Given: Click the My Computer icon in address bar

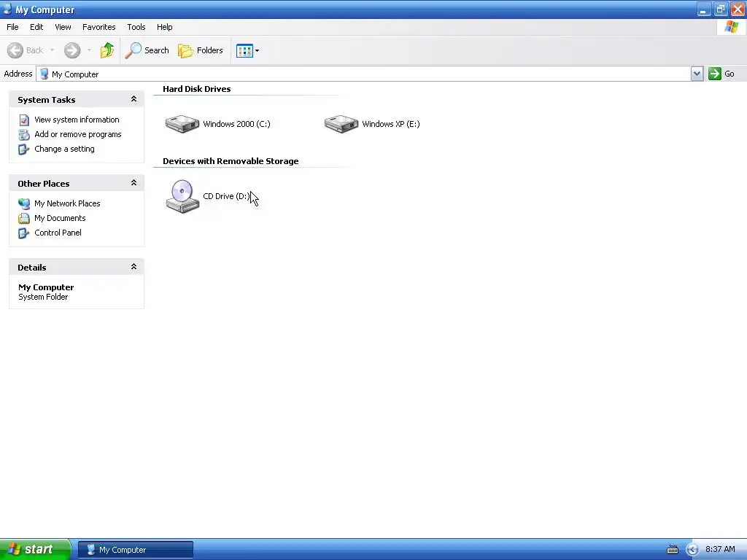Looking at the screenshot, I should coord(44,74).
